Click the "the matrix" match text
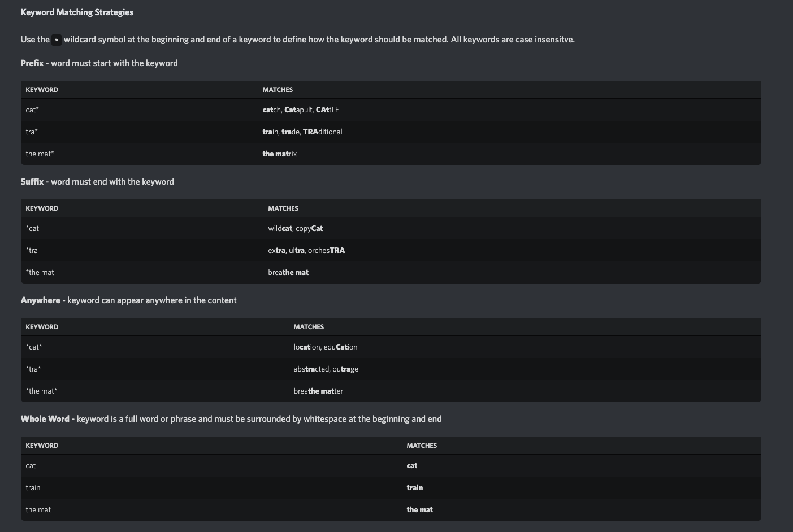 click(279, 154)
